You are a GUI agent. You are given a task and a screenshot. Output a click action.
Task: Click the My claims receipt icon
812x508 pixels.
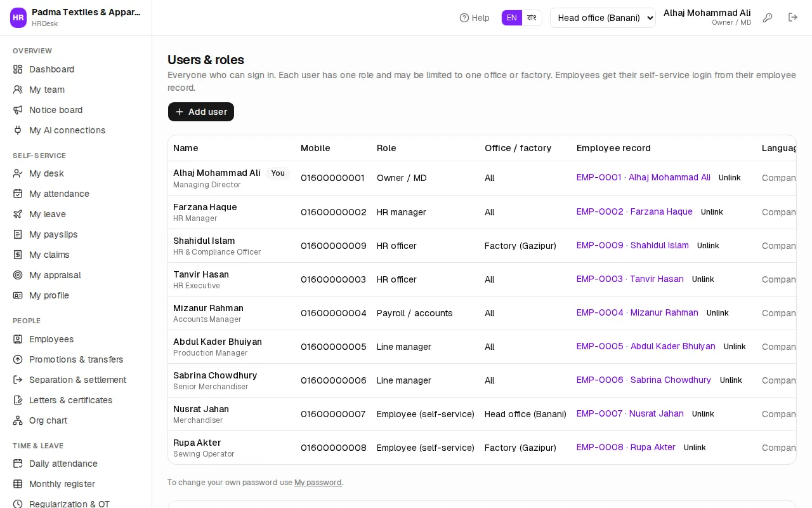pyautogui.click(x=18, y=255)
